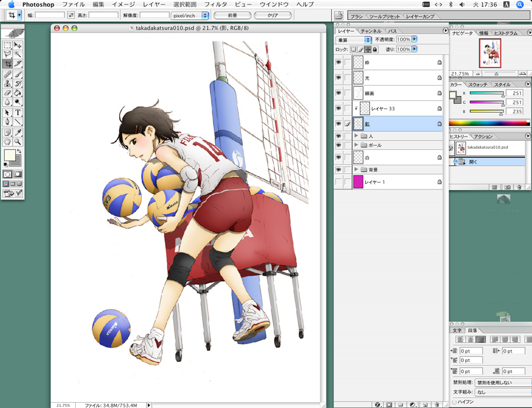Select the Eraser tool
The height and width of the screenshot is (408, 532).
pos(8,93)
